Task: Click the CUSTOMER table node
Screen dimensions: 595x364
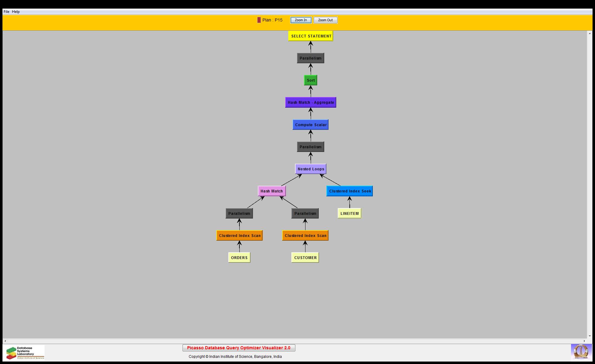Action: [x=305, y=258]
